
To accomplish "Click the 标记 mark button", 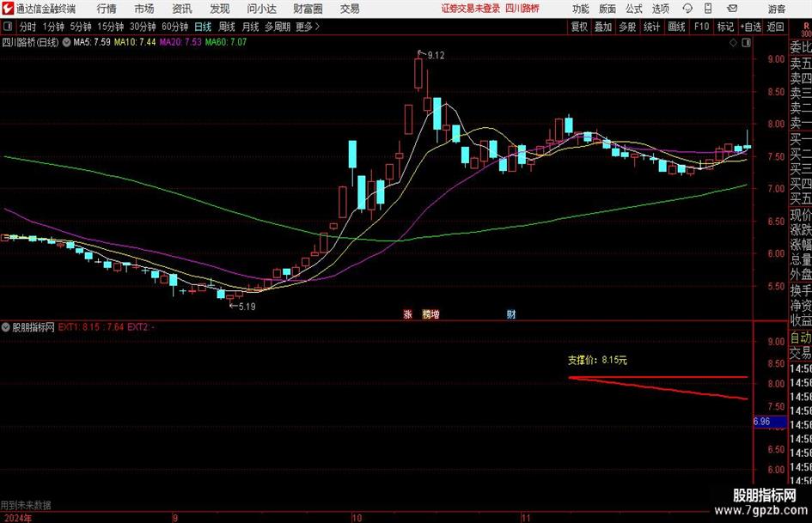I will 725,27.
